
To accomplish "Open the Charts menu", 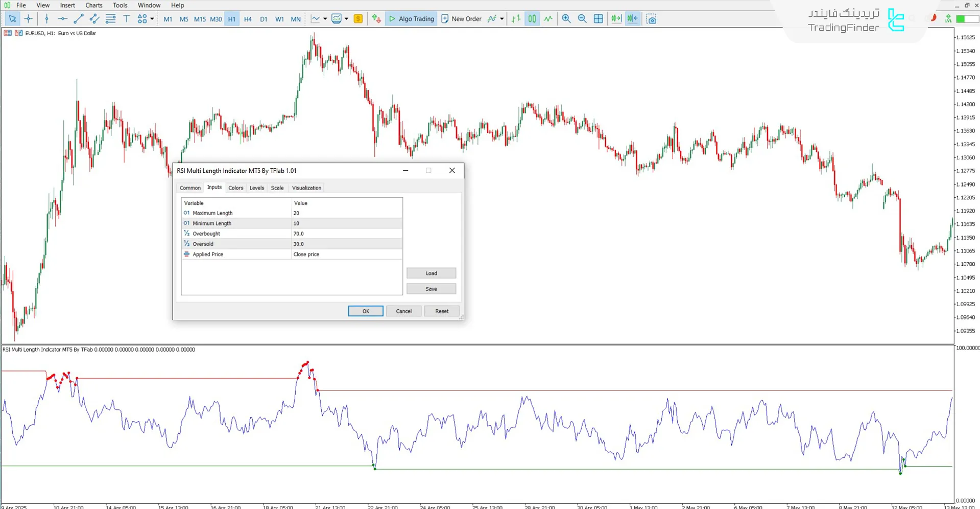I will click(93, 5).
